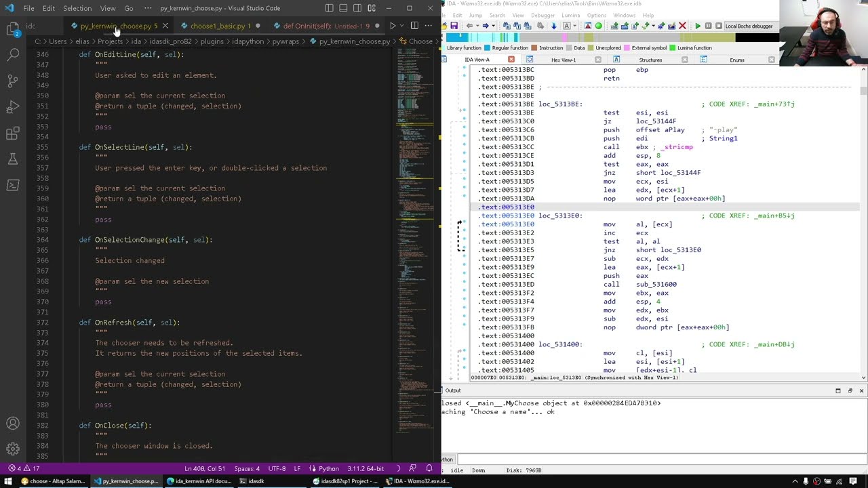
Task: Open the Testing flask icon in VS Code
Action: click(x=13, y=159)
